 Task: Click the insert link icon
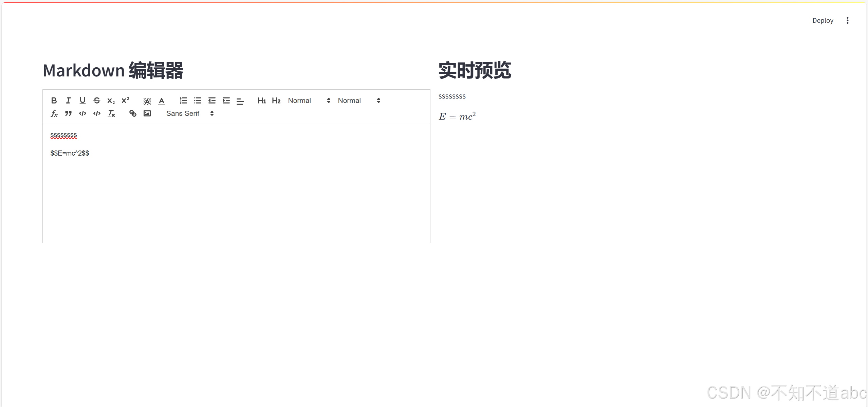tap(133, 113)
